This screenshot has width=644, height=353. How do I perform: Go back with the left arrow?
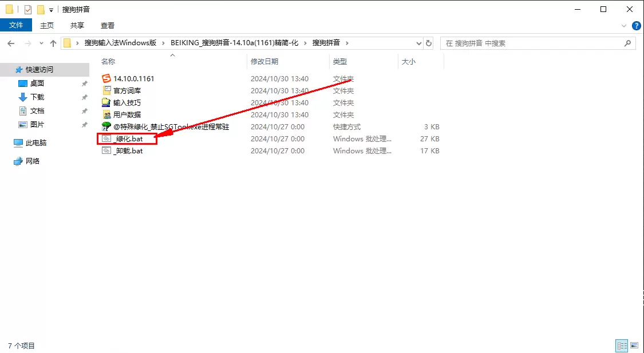(11, 43)
